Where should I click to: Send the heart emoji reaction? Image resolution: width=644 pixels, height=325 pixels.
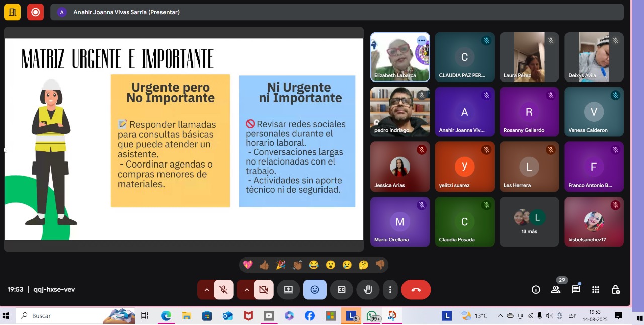248,265
